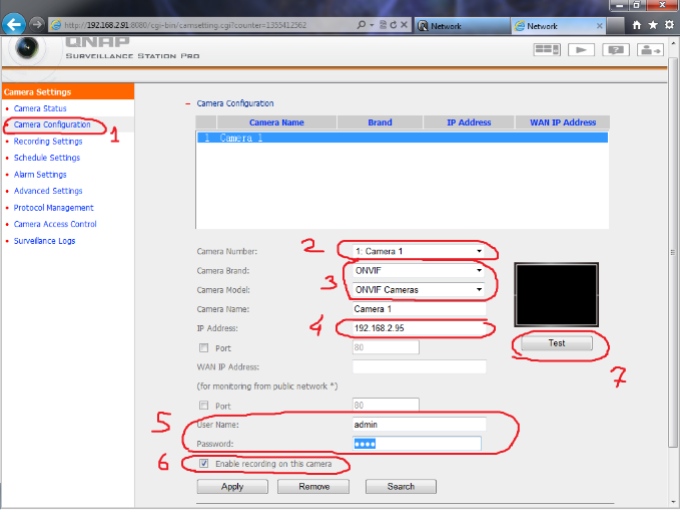Go back using the browser back arrow

(x=15, y=24)
